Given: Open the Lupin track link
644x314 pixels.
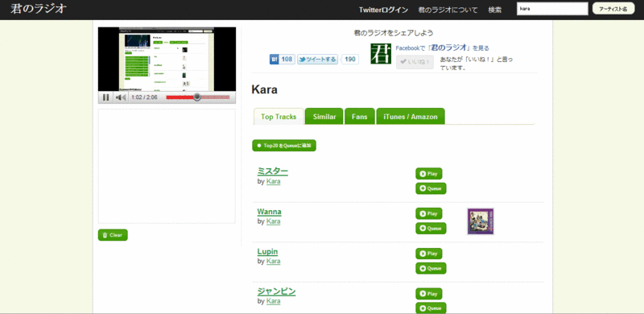Looking at the screenshot, I should tap(268, 251).
